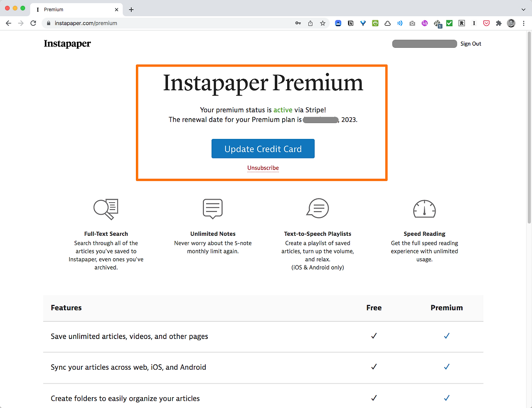Click the redacted account name link
The height and width of the screenshot is (408, 532).
(424, 44)
